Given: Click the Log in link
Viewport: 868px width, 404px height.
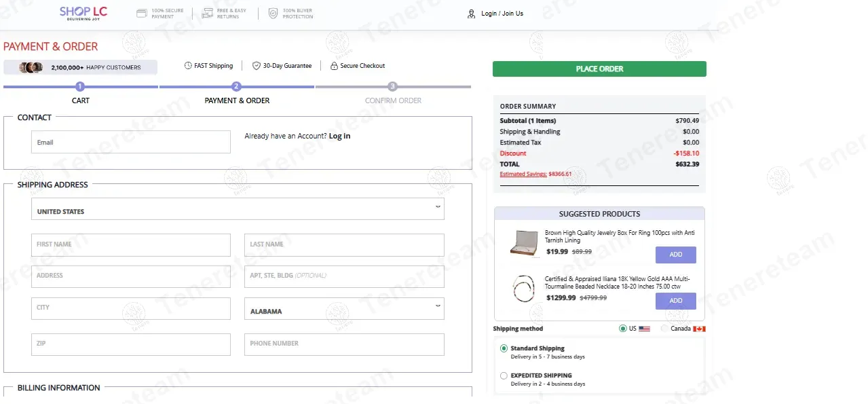Looking at the screenshot, I should point(339,136).
